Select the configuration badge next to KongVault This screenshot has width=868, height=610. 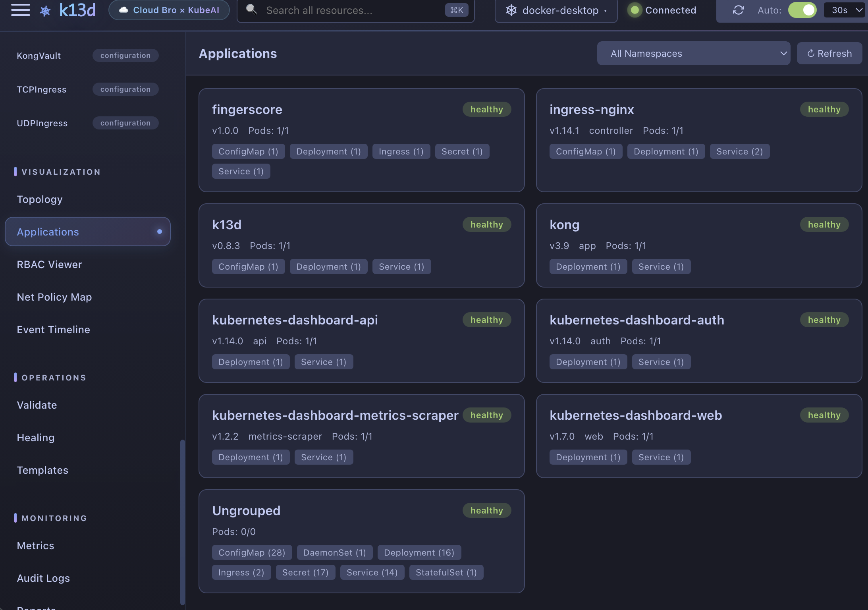(x=125, y=55)
